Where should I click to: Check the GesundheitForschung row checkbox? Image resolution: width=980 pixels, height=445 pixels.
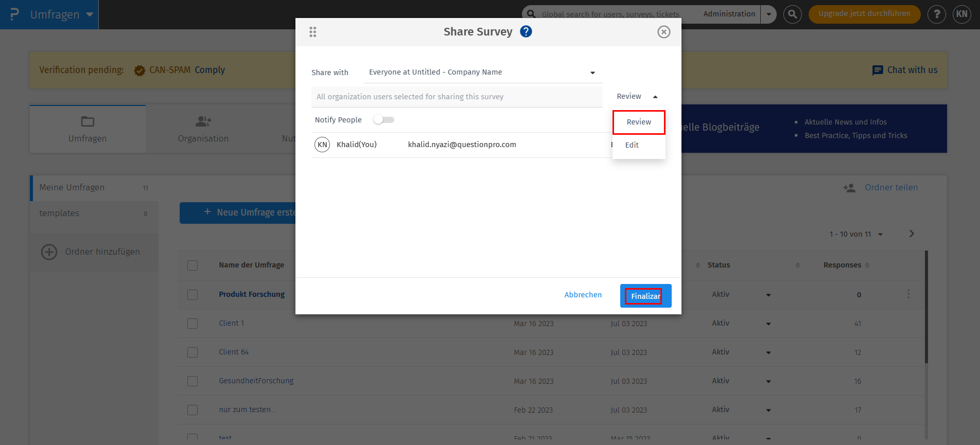(192, 381)
